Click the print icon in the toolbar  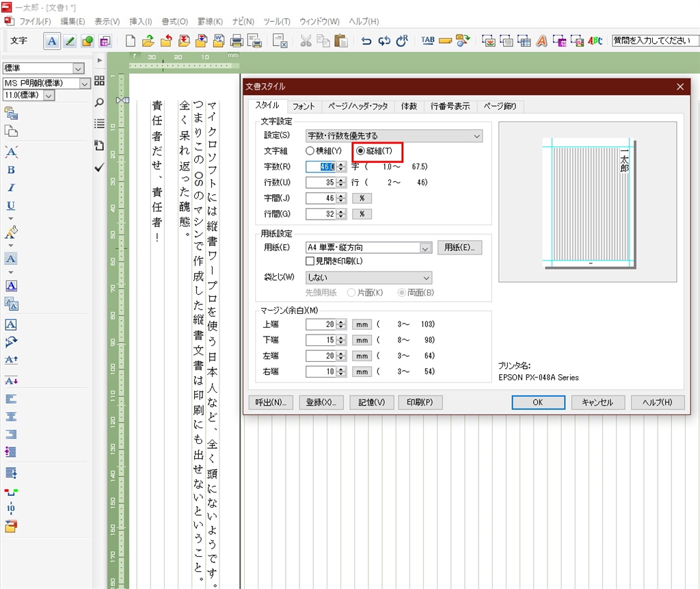237,40
